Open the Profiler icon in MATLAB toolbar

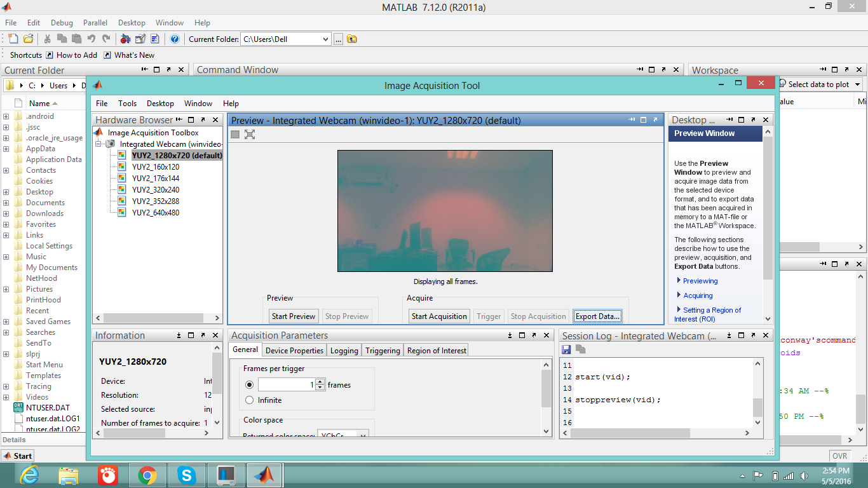click(154, 39)
